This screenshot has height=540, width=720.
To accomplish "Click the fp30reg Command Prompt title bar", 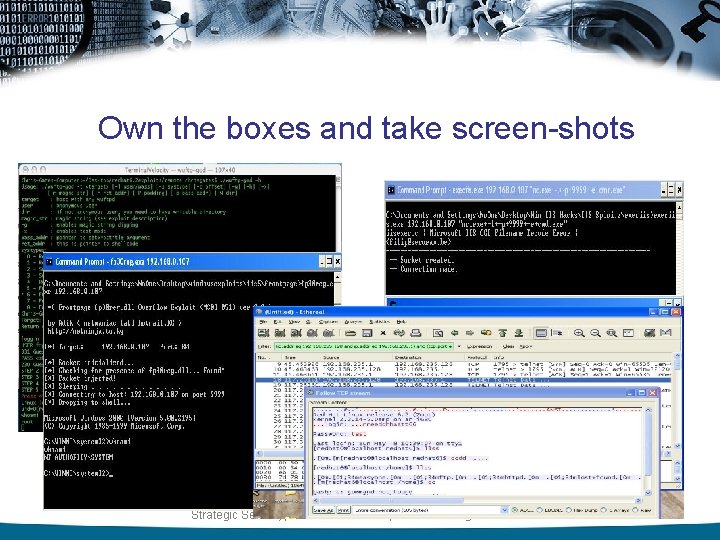I will [192, 261].
